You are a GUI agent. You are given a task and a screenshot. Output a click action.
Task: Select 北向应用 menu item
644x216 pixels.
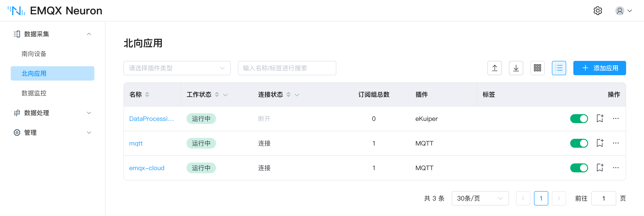53,73
